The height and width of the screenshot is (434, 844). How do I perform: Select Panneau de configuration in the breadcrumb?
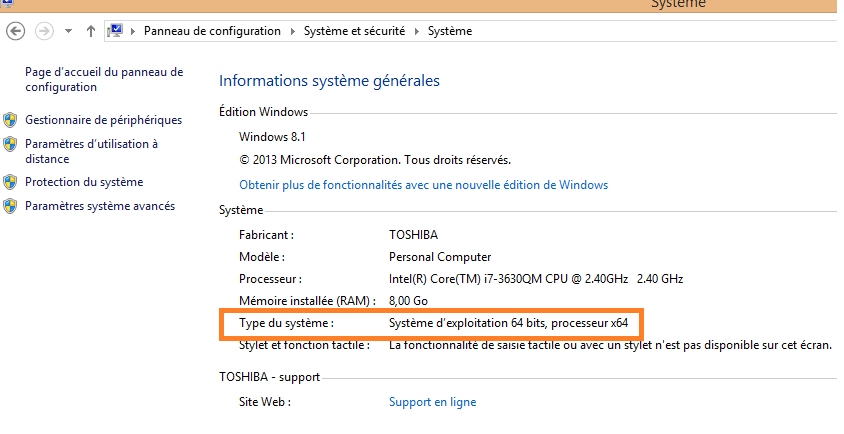(x=212, y=31)
